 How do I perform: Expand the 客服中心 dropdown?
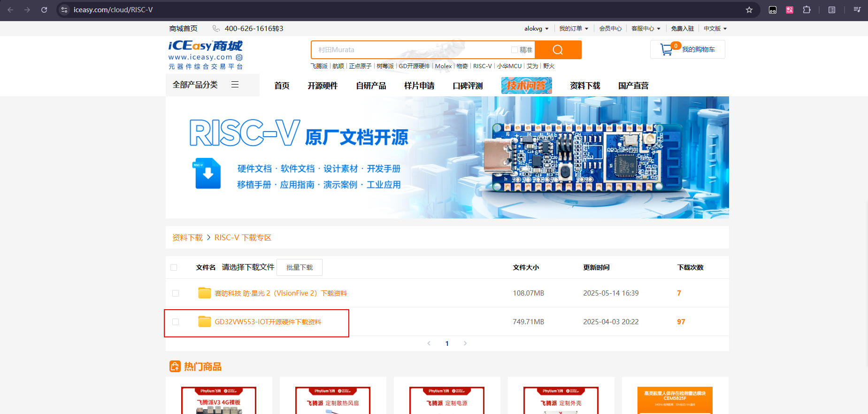click(646, 29)
